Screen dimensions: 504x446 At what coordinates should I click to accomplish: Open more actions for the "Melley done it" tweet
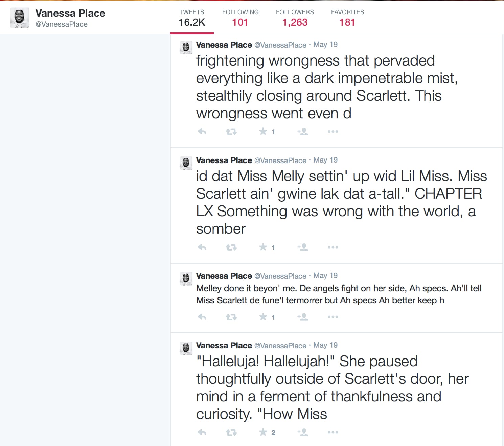(333, 317)
